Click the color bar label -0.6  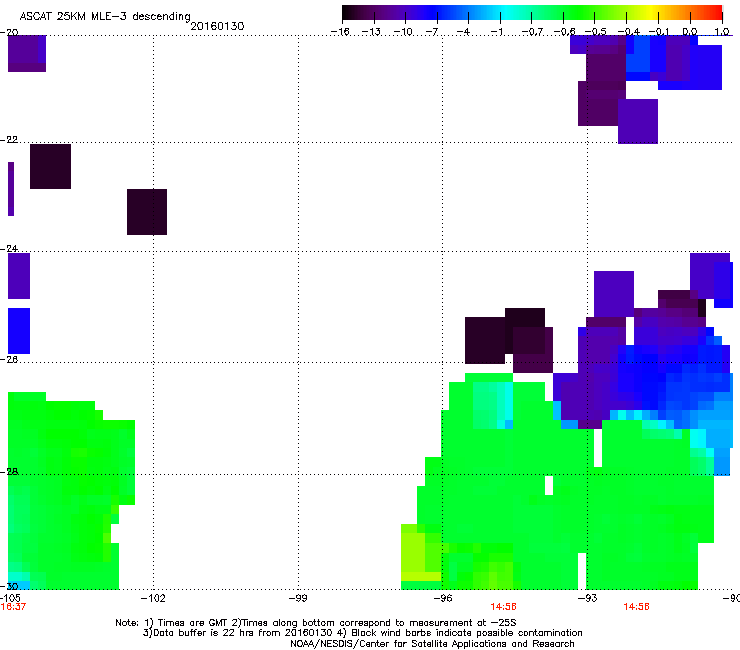click(x=564, y=32)
